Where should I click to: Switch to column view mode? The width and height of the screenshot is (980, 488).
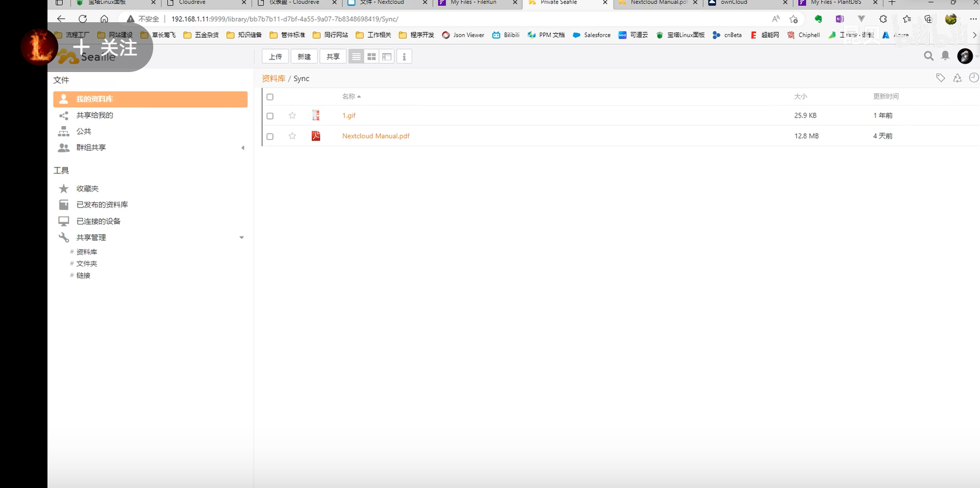pyautogui.click(x=387, y=56)
